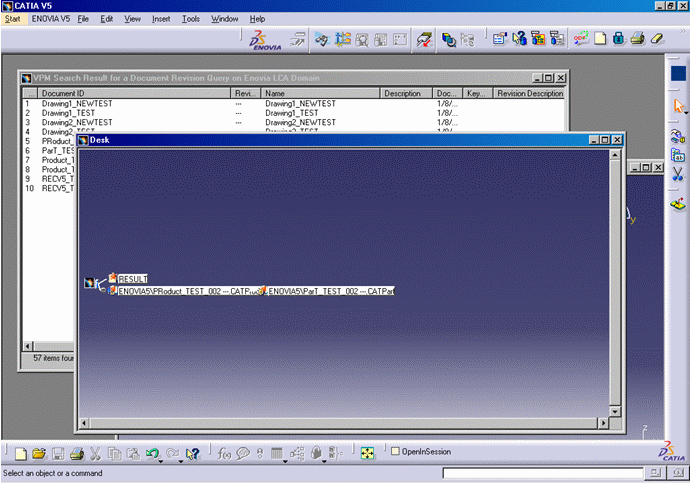Click the Fit All In icon
This screenshot has width=690, height=483.
(368, 454)
